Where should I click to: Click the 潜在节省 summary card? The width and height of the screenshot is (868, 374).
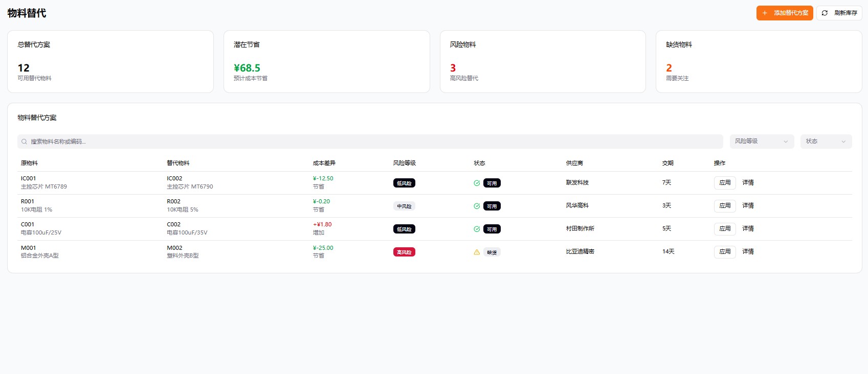click(326, 61)
